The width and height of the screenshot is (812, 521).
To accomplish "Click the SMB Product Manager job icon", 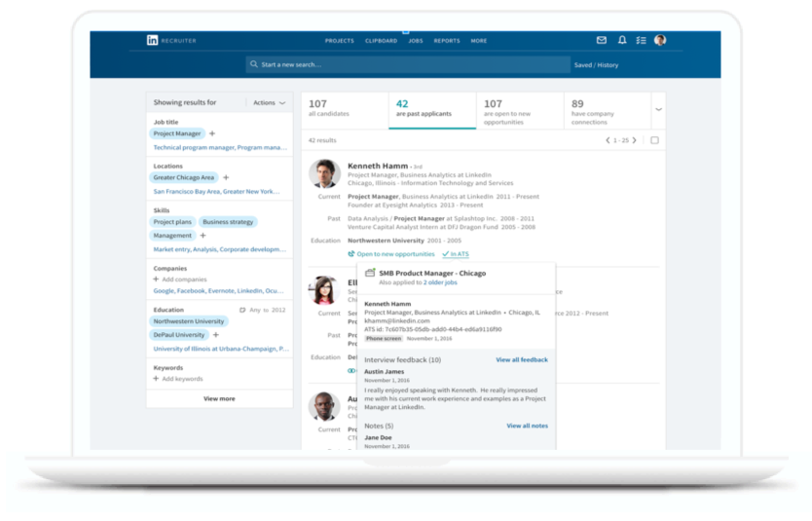I will click(370, 273).
